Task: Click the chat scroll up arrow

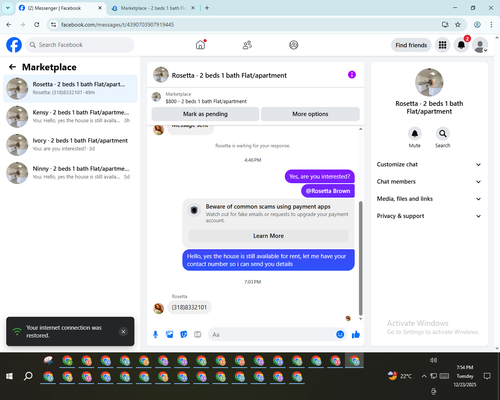Action: tap(360, 129)
